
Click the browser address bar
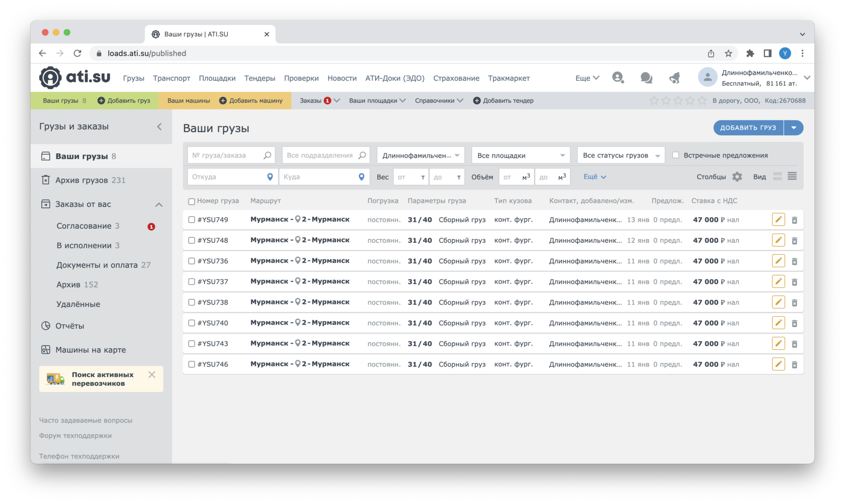coord(397,53)
